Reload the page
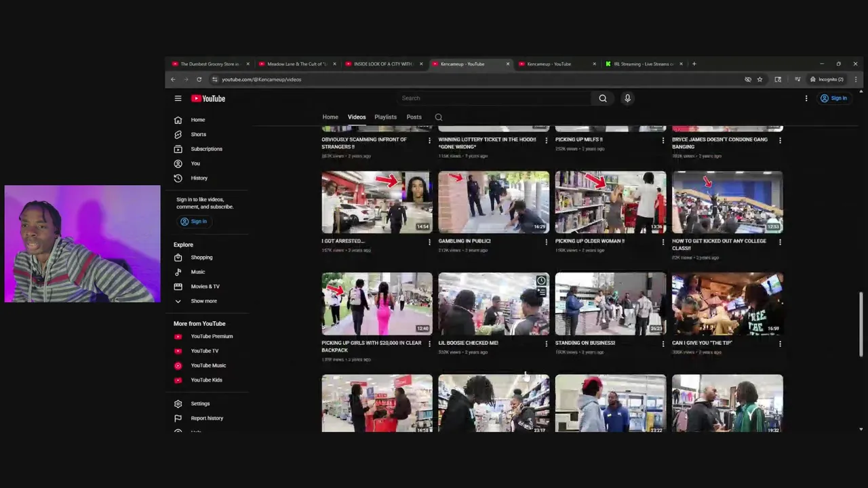 (x=199, y=79)
